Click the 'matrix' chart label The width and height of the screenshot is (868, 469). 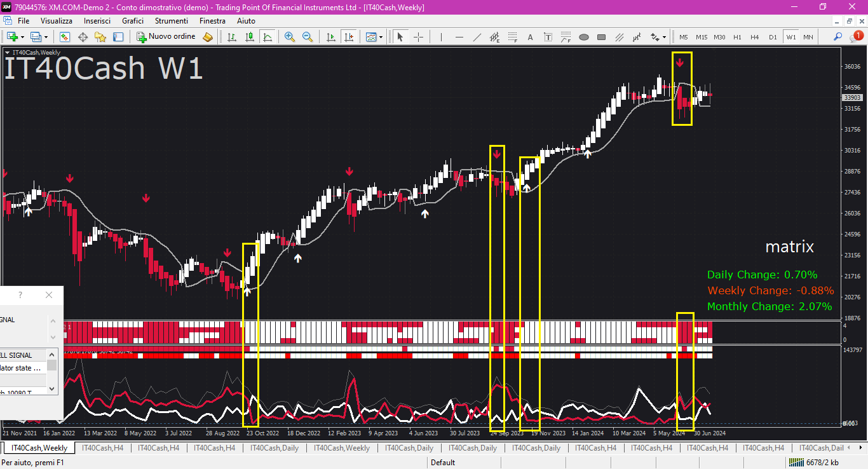pyautogui.click(x=789, y=247)
